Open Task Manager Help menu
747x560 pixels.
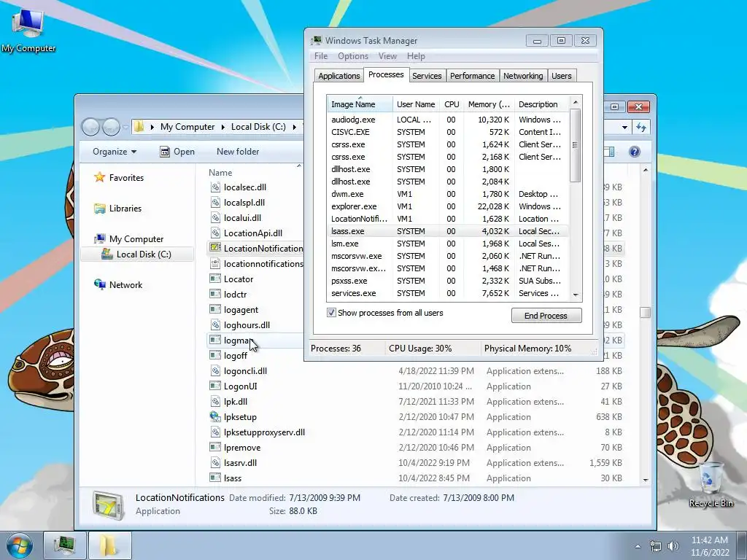(x=416, y=56)
